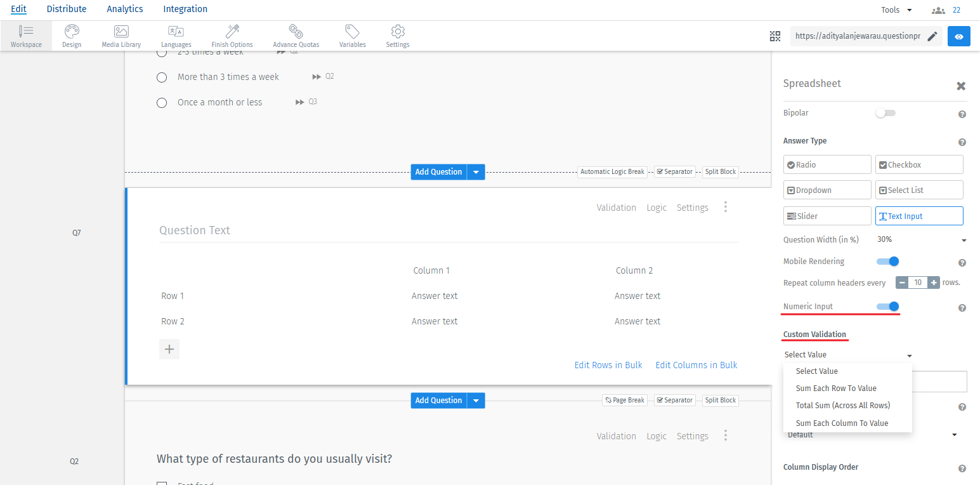Image resolution: width=980 pixels, height=485 pixels.
Task: Open the Languages settings
Action: (x=176, y=36)
